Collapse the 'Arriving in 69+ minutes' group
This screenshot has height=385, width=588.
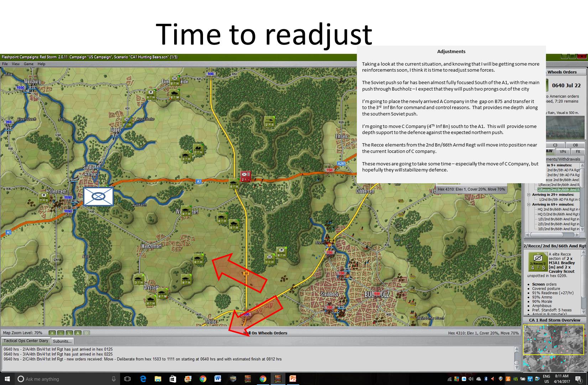click(529, 205)
